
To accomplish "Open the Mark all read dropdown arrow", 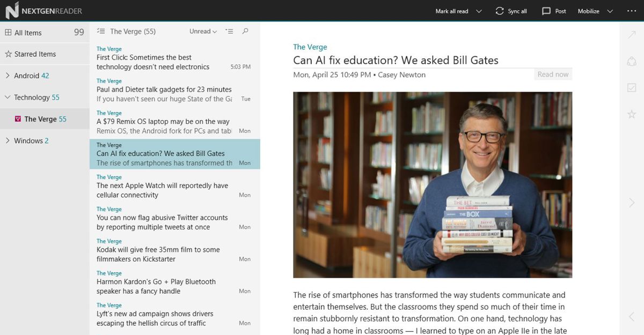I will tap(479, 11).
